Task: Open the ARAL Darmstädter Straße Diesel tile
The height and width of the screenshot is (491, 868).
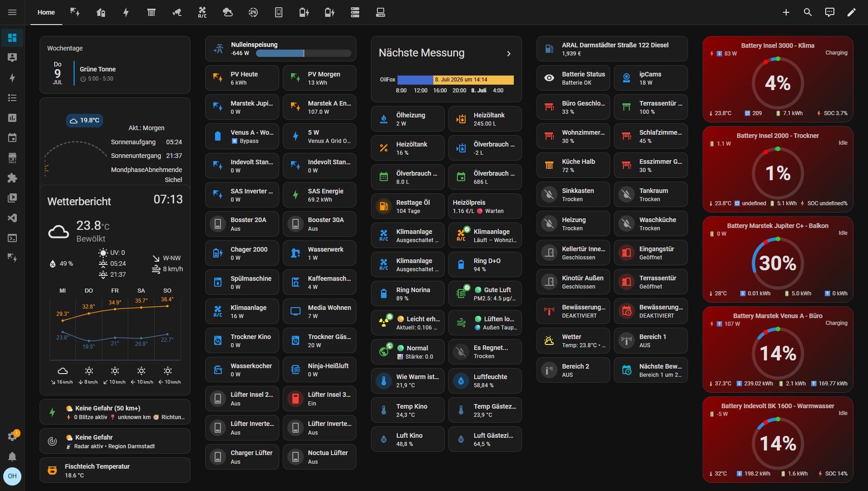Action: (612, 49)
